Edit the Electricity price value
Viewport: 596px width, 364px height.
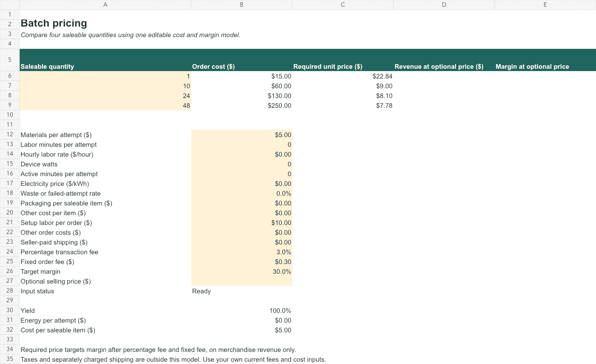click(242, 184)
